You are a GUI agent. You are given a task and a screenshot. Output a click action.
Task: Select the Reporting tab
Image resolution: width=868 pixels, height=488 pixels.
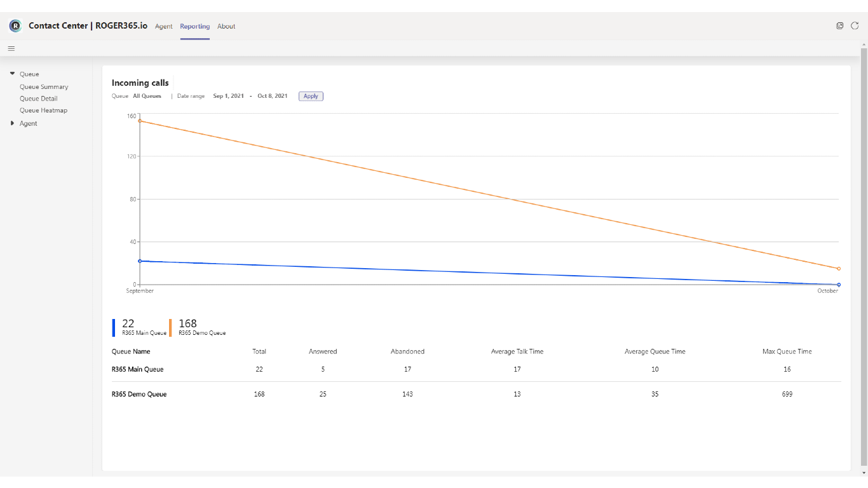[194, 27]
